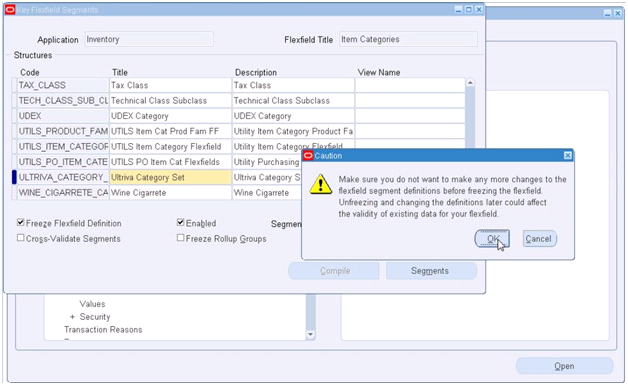Toggle Cross-Validate Segments checkbox

(x=20, y=238)
